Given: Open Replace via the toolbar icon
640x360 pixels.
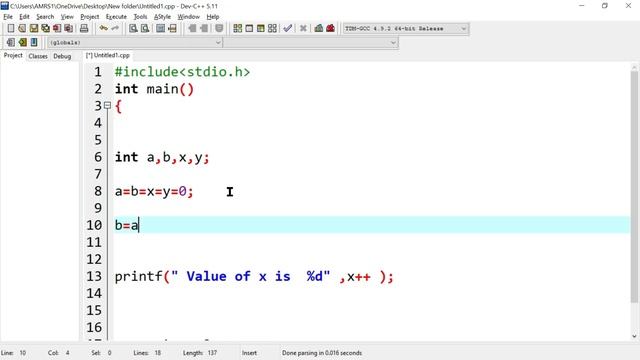Looking at the screenshot, I should (x=145, y=28).
